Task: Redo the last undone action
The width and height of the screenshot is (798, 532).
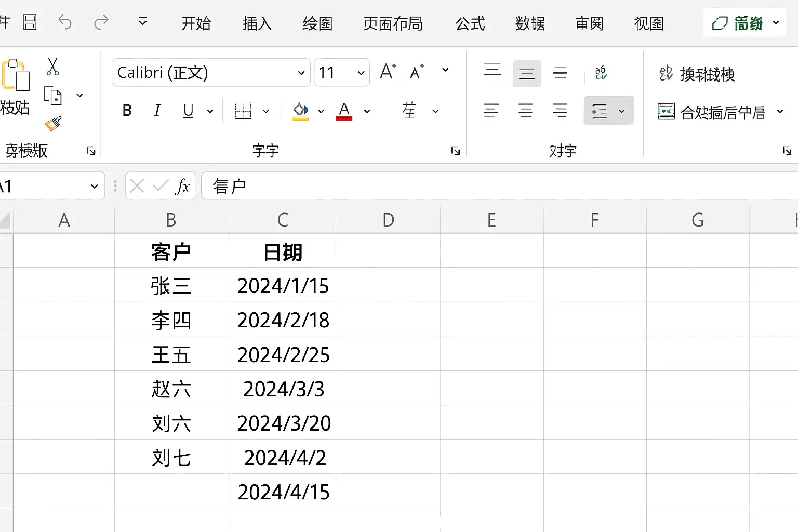Action: 101,22
